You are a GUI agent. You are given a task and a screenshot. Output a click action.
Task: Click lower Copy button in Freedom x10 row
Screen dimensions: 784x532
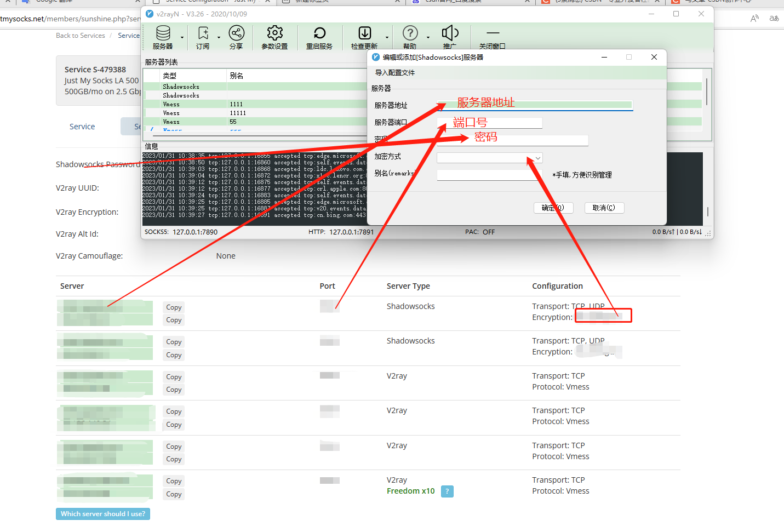tap(174, 494)
